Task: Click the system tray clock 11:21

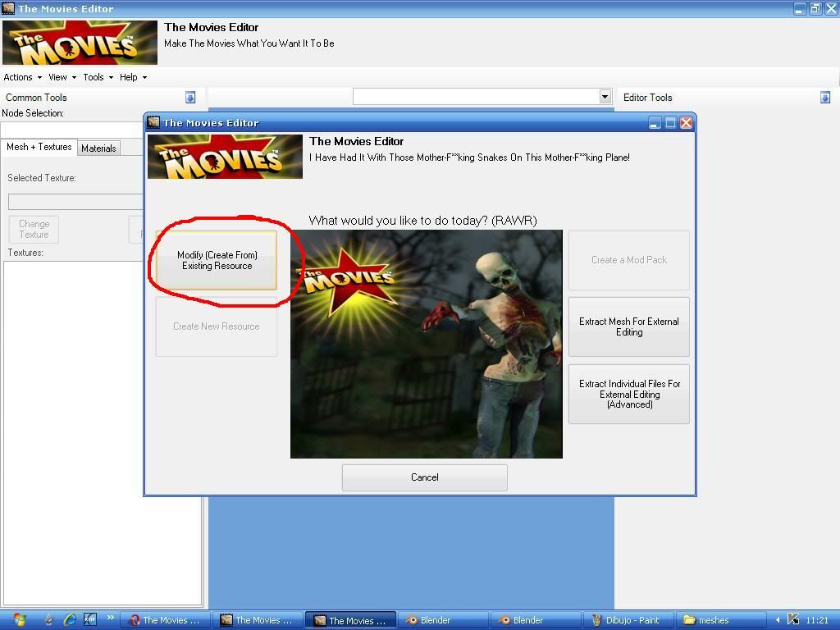Action: pyautogui.click(x=817, y=620)
